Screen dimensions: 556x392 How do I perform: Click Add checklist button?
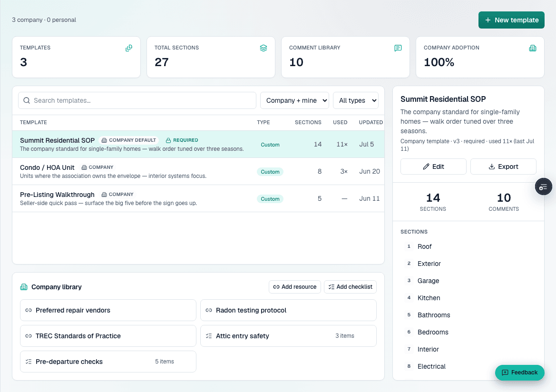350,287
